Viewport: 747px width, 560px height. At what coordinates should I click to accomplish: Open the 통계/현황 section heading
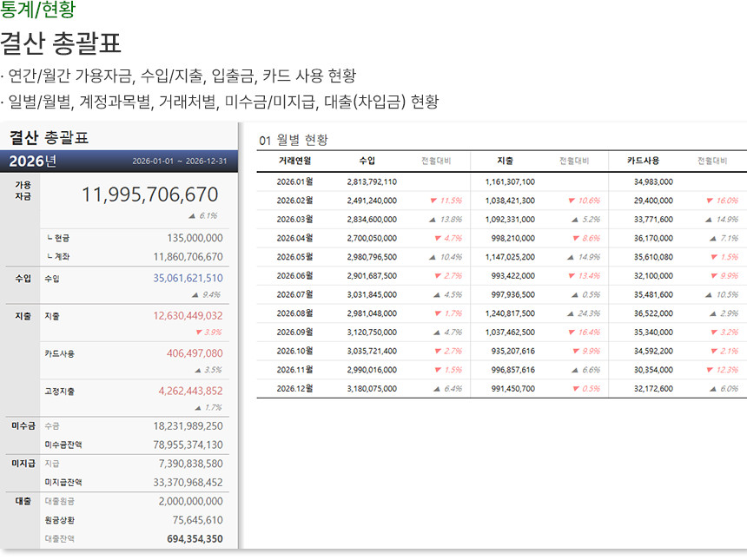[x=37, y=10]
